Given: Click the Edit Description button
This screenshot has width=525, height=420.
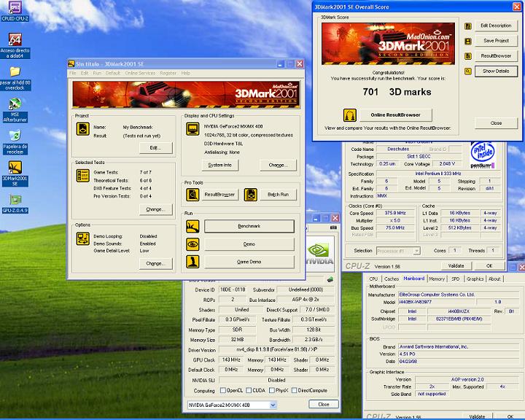Looking at the screenshot, I should (496, 26).
